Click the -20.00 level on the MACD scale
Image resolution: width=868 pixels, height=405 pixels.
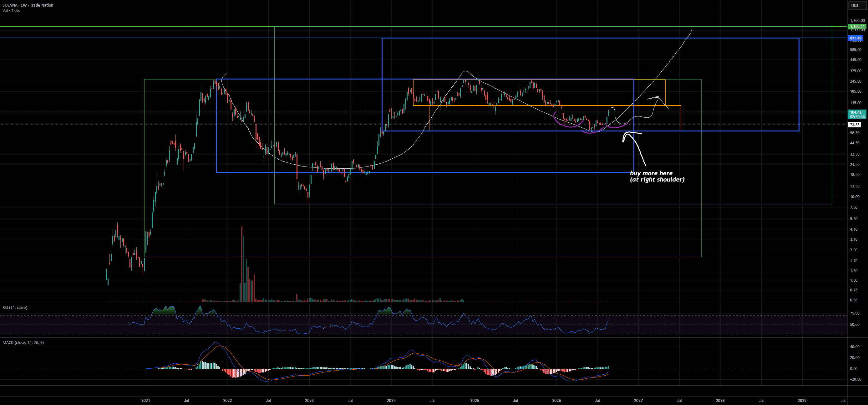855,379
